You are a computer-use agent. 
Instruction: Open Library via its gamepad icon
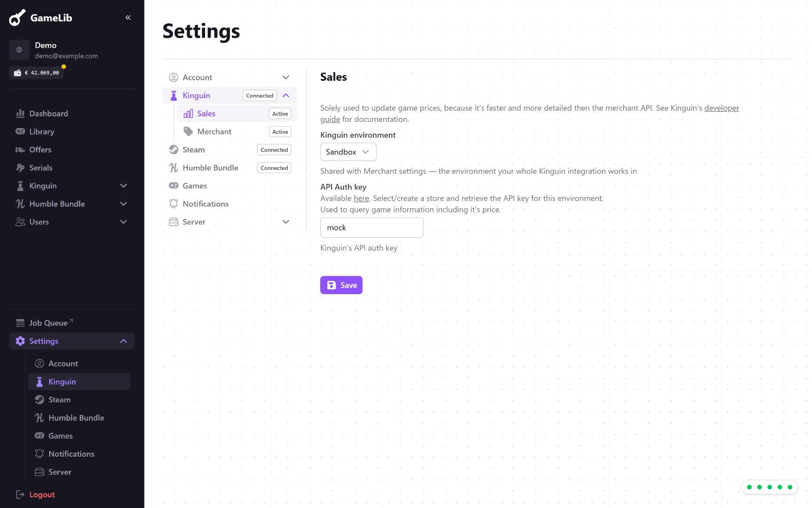(20, 132)
